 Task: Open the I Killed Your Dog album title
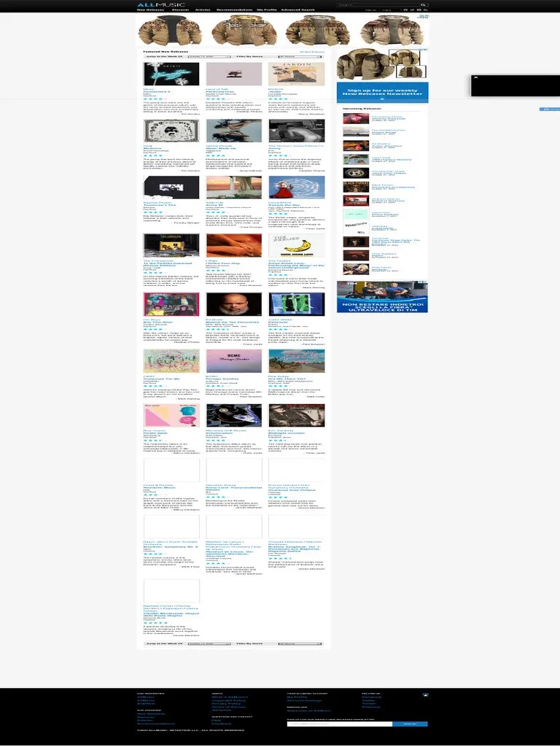point(223,263)
